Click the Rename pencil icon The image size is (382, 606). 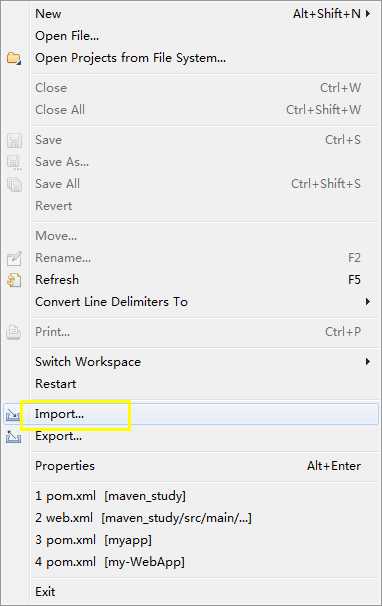14,258
